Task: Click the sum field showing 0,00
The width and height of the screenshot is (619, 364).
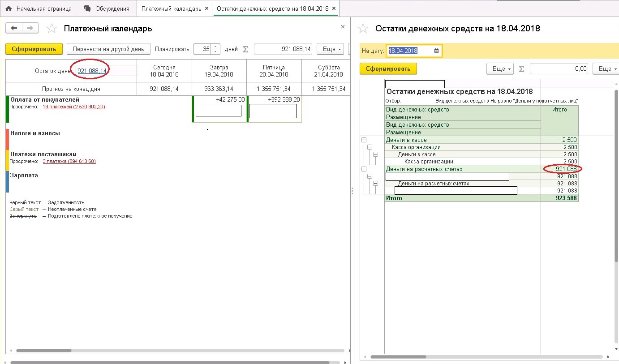Action: pyautogui.click(x=559, y=69)
